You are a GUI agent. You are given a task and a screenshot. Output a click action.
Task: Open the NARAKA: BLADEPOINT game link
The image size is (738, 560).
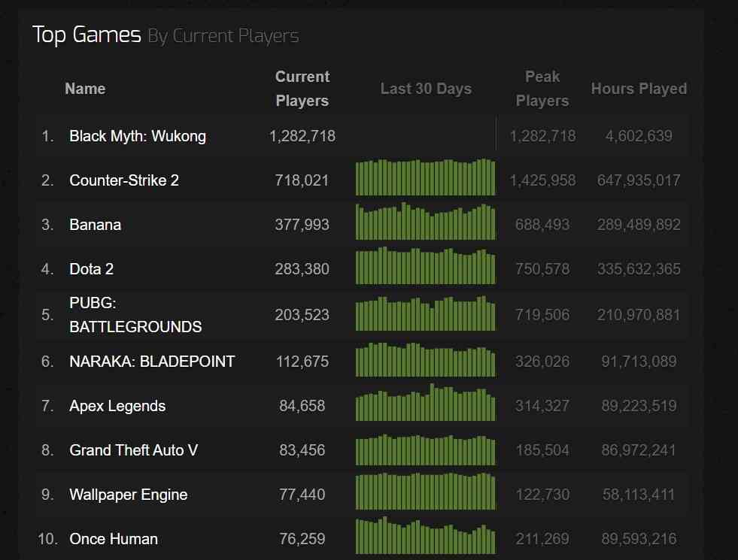pos(152,362)
